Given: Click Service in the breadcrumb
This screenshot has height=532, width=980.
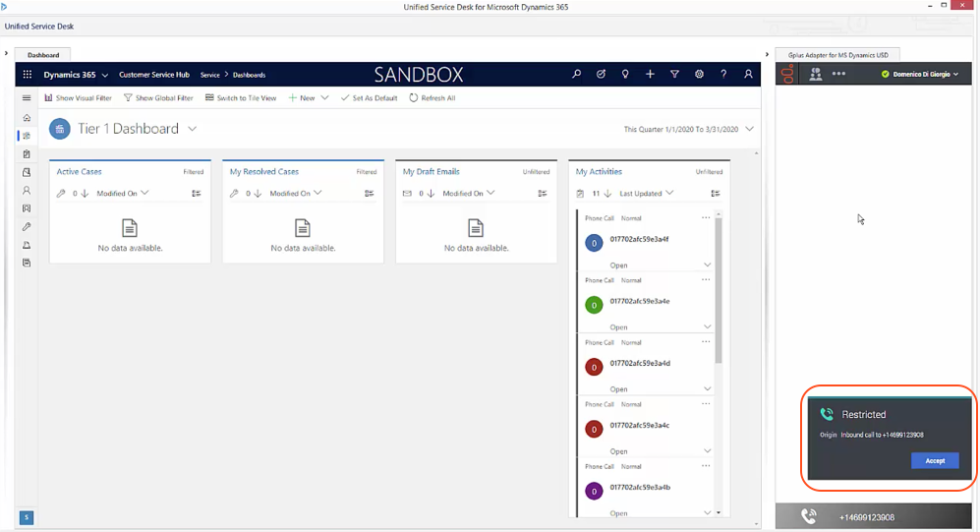Looking at the screenshot, I should (x=210, y=75).
